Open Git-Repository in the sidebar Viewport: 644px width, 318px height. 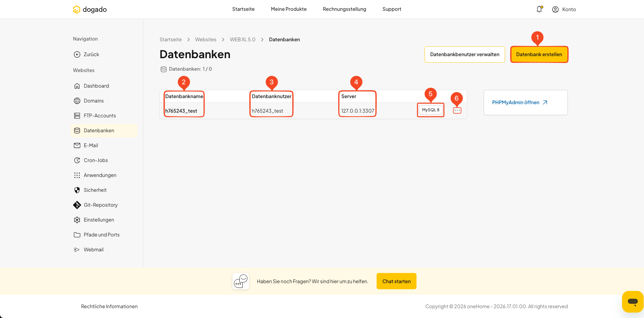point(104,205)
